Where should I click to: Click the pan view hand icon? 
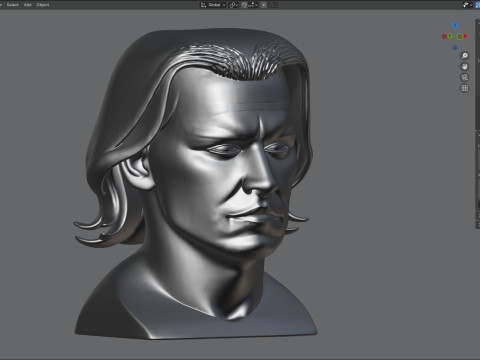click(465, 67)
